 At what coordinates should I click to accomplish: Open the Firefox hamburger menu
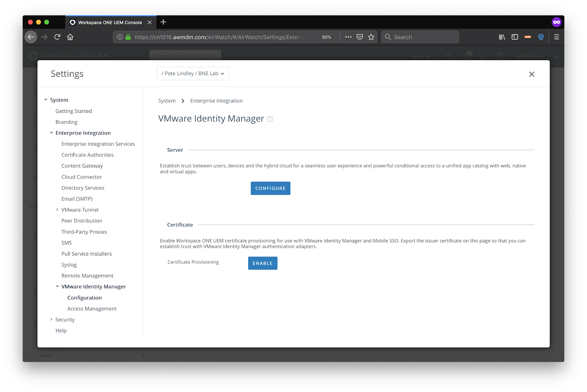pyautogui.click(x=557, y=37)
